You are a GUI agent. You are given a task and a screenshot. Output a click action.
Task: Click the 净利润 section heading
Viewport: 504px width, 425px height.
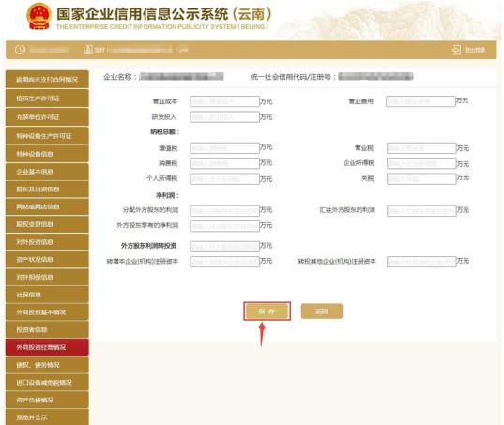(x=167, y=195)
